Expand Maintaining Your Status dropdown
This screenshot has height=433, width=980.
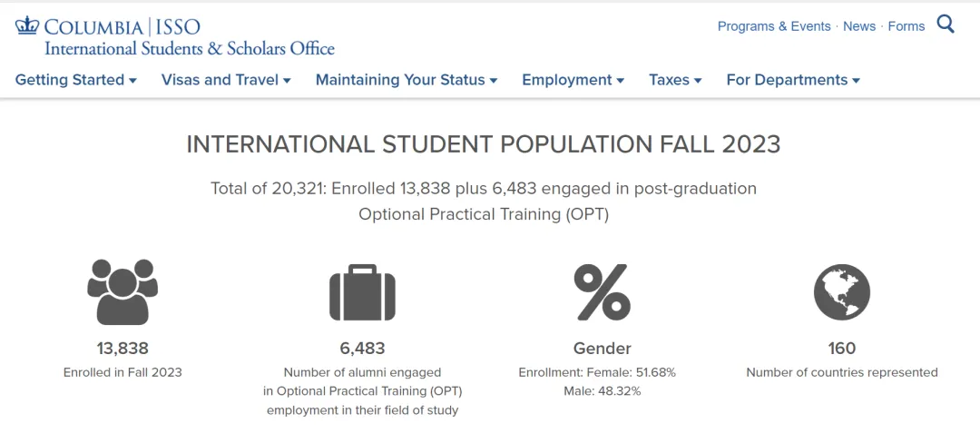(x=407, y=80)
